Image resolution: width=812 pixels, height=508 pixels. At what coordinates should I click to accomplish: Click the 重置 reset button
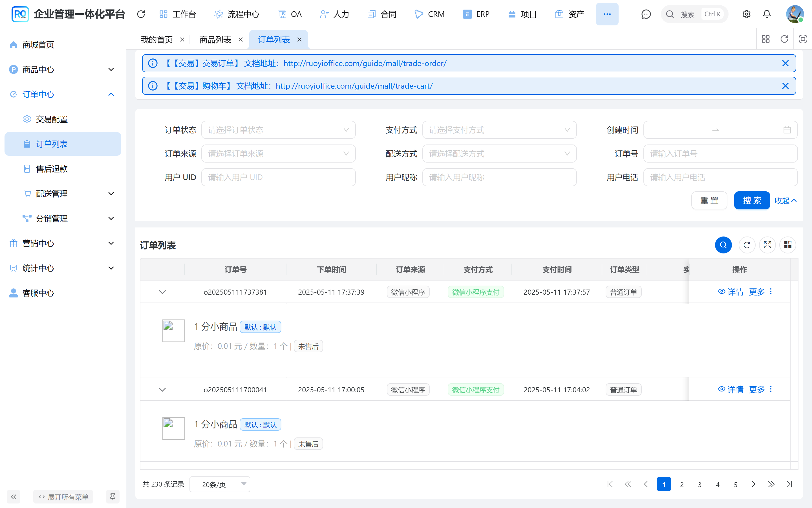pos(709,201)
